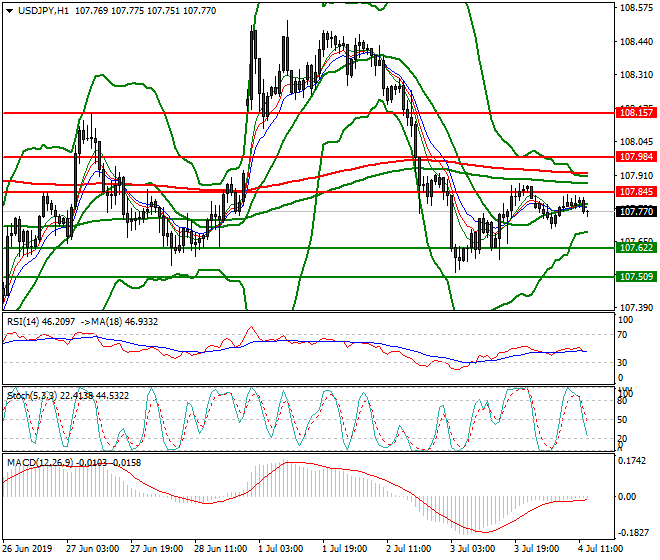
Task: Click the 26 Jun 2019 time axis label
Action: (27, 549)
